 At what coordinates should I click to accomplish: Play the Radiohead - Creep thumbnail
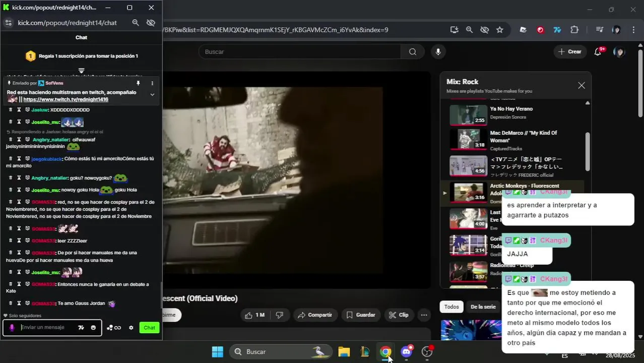click(468, 272)
